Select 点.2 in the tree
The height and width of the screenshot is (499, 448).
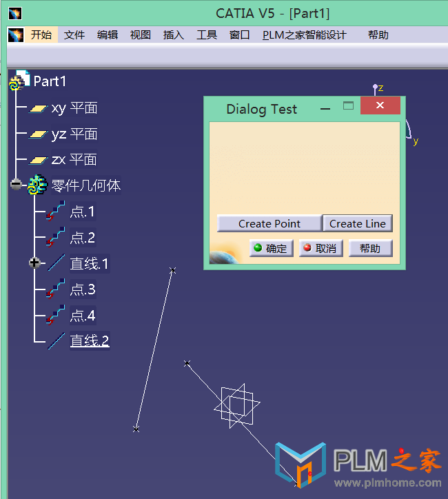[x=83, y=237]
